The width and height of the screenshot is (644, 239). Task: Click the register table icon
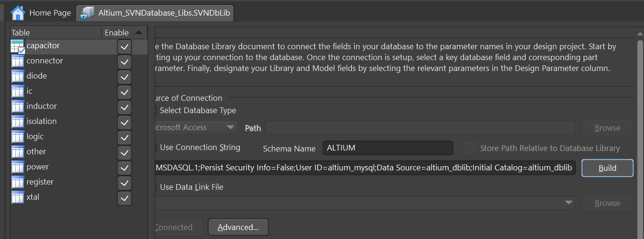pyautogui.click(x=18, y=182)
